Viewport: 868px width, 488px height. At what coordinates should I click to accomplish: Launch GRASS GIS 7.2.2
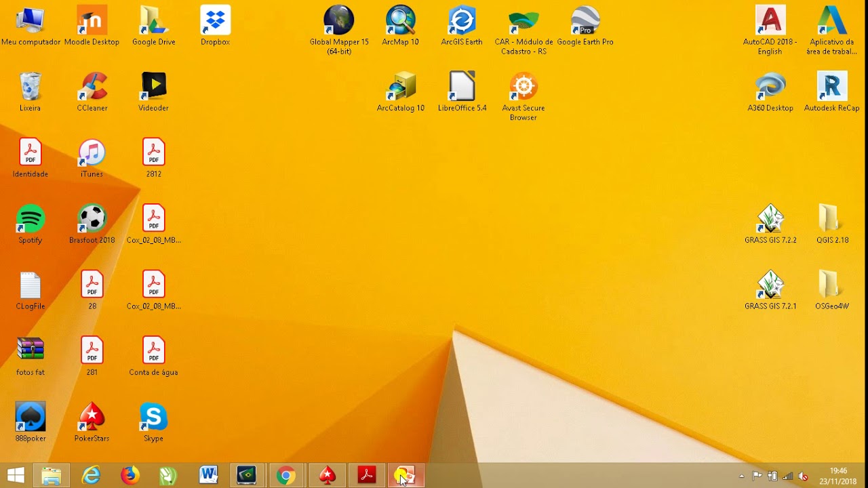[770, 224]
